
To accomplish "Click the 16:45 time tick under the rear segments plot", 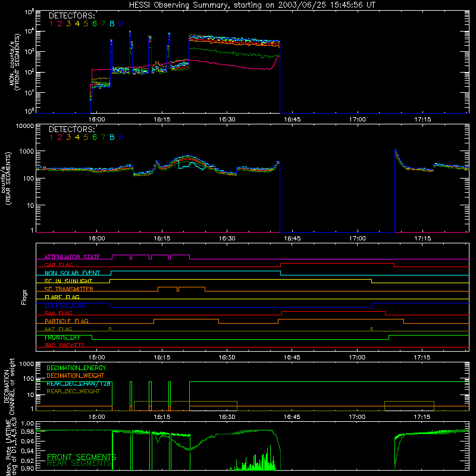I will click(x=292, y=239).
